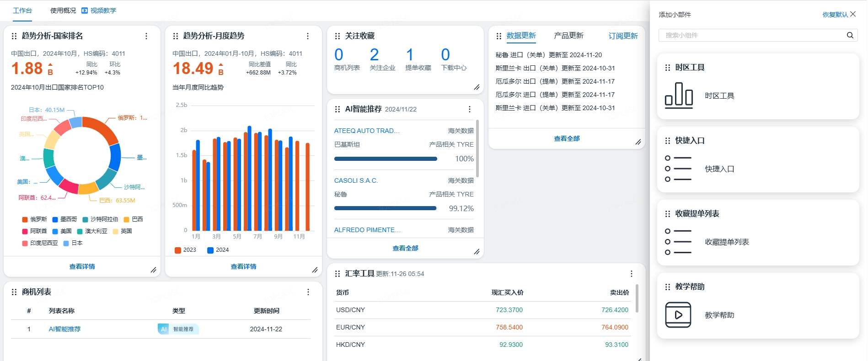Viewport: 868px width, 361px height.
Task: Click the search magnifier icon in widget panel
Action: [850, 35]
